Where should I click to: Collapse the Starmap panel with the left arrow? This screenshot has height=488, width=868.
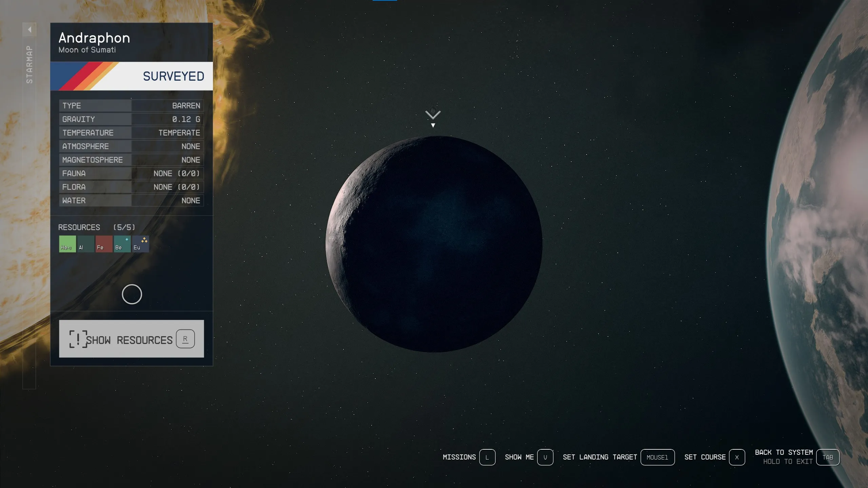(29, 29)
